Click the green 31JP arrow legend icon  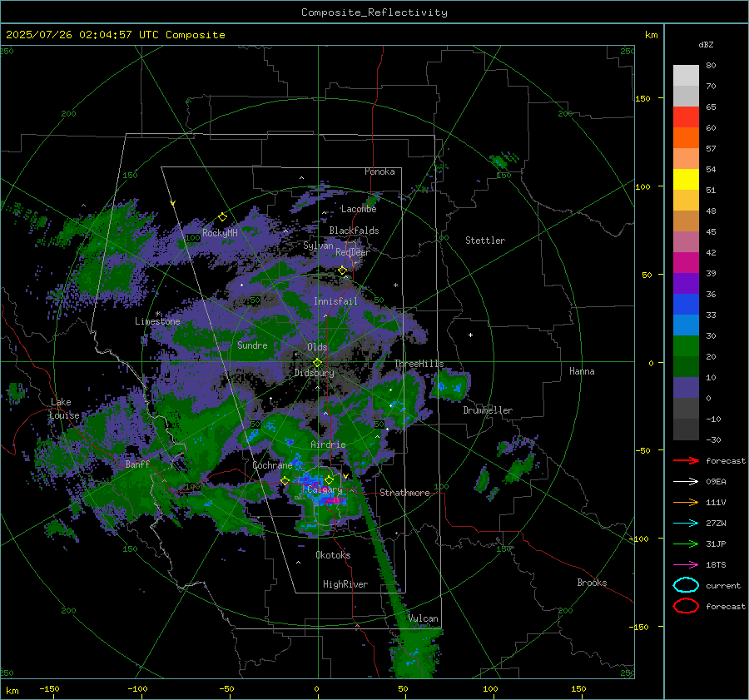point(686,544)
